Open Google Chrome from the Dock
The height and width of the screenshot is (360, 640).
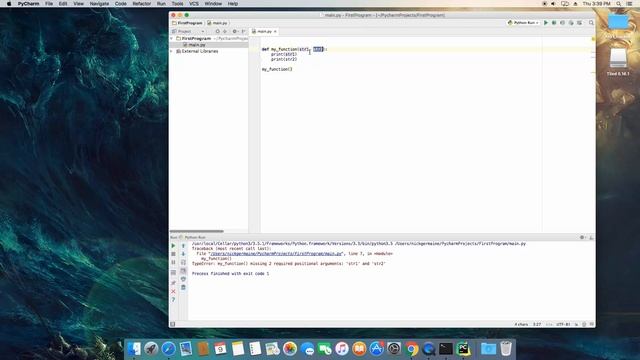pyautogui.click(x=411, y=349)
